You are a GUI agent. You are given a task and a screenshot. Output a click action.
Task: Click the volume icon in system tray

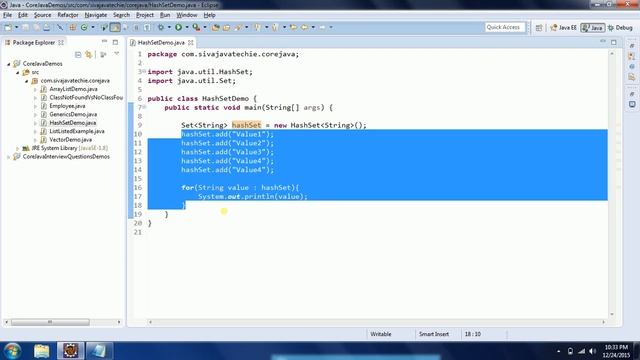coord(592,351)
